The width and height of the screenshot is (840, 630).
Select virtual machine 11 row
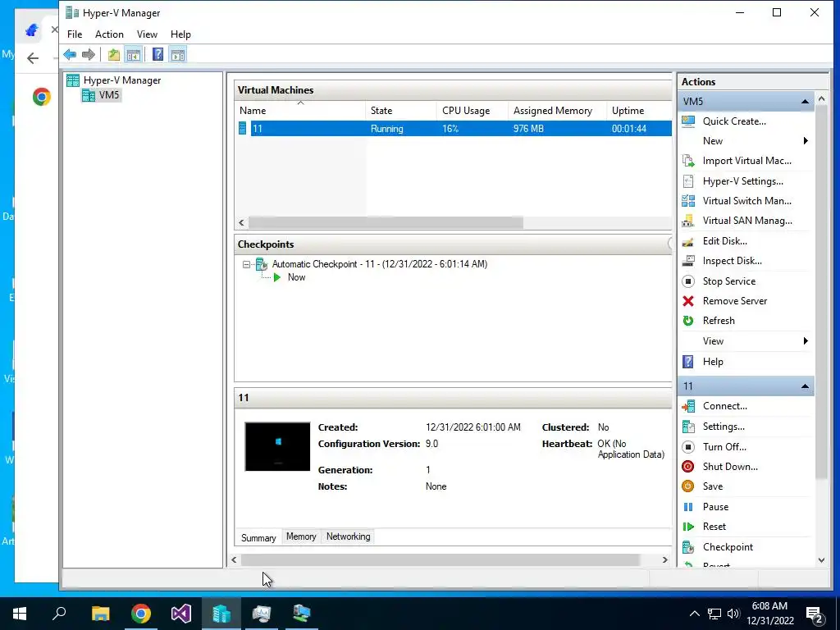click(454, 129)
